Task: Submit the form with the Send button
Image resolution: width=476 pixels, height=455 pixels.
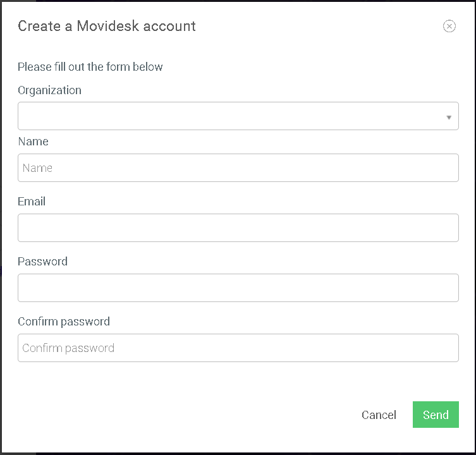Action: [436, 415]
